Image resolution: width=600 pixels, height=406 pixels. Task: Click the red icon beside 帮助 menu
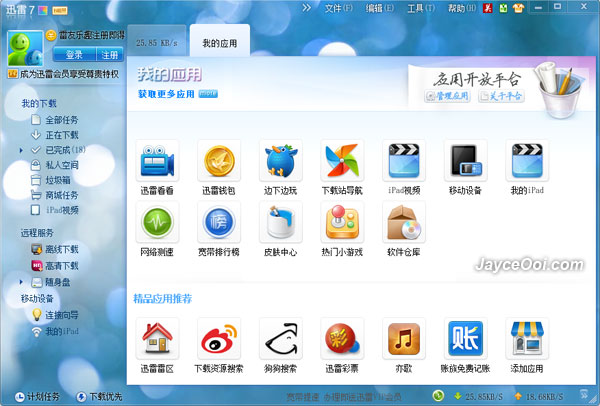tap(487, 8)
